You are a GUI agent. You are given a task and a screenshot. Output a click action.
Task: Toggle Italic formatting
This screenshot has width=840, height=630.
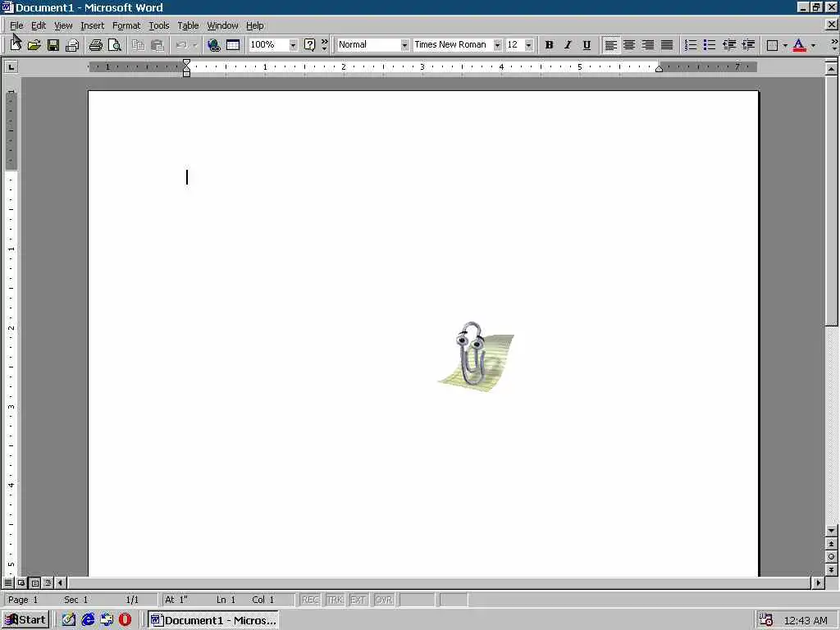coord(568,45)
